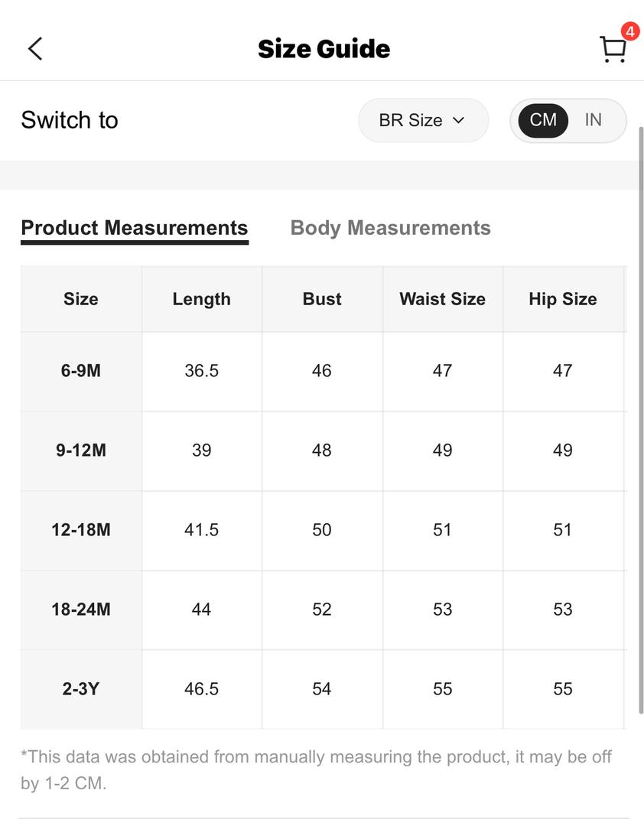Select the Product Measurements tab
644x826 pixels.
coord(135,228)
